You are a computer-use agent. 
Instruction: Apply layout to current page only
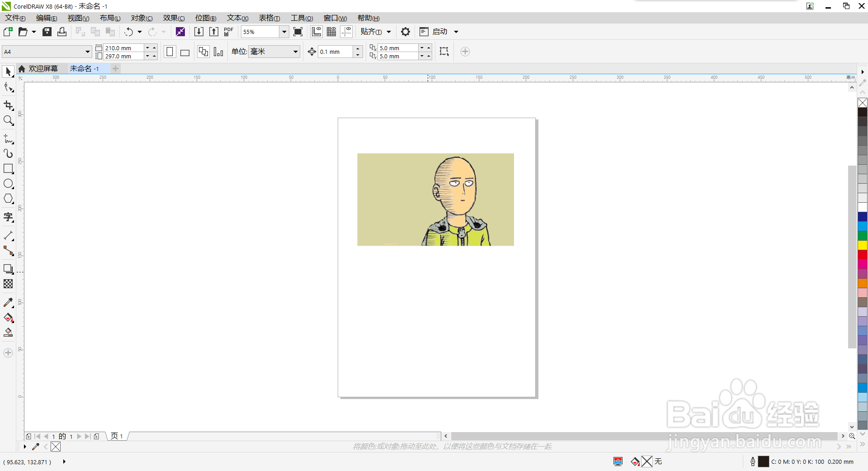(x=218, y=52)
